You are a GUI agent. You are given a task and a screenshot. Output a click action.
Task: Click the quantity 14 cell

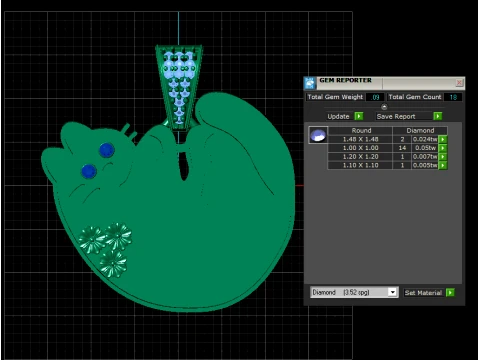pyautogui.click(x=402, y=148)
